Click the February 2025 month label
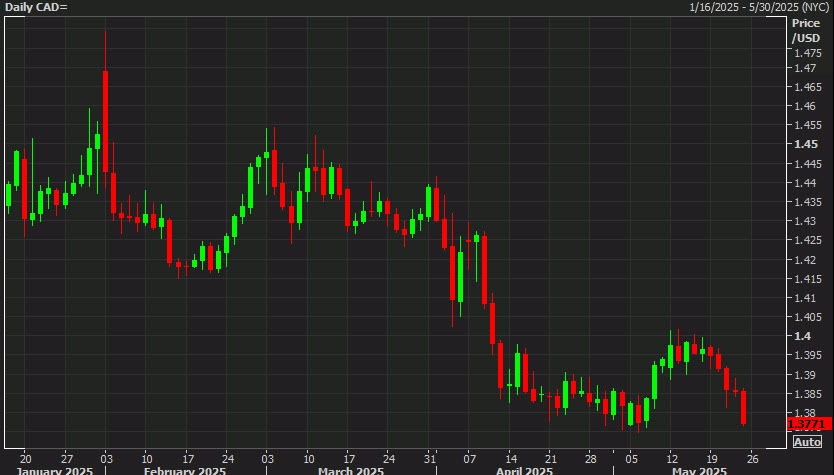 tap(184, 470)
